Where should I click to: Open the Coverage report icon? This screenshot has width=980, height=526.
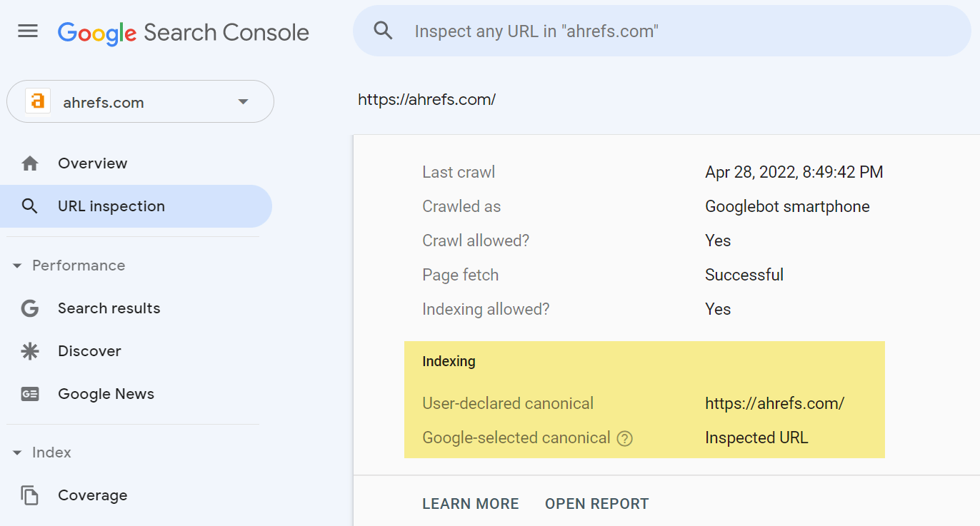pyautogui.click(x=29, y=495)
